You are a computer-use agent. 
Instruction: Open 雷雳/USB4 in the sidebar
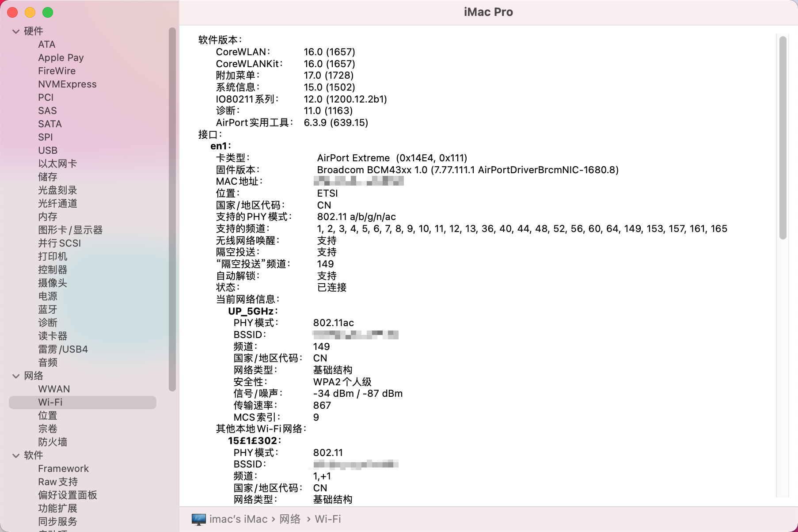[63, 350]
